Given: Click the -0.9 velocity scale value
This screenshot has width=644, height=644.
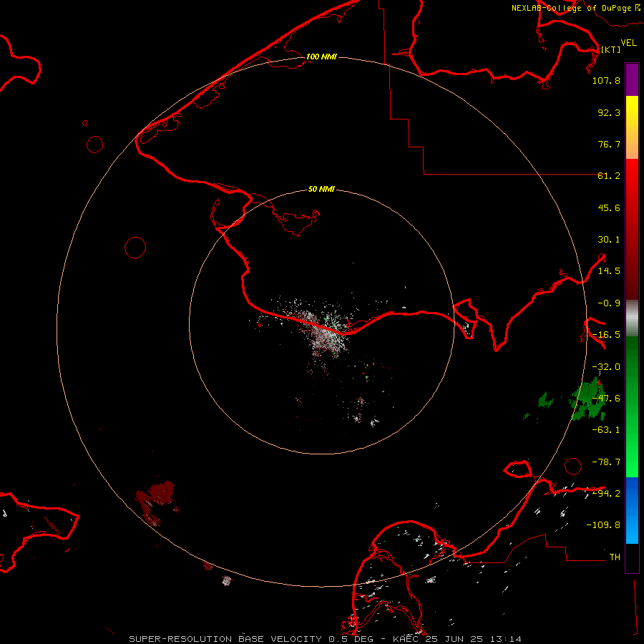Looking at the screenshot, I should click(609, 303).
